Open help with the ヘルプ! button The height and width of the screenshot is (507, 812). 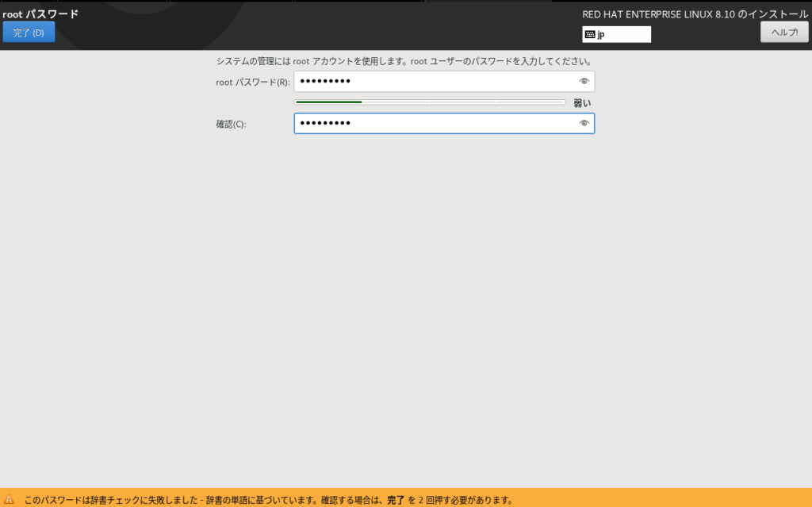pos(784,33)
